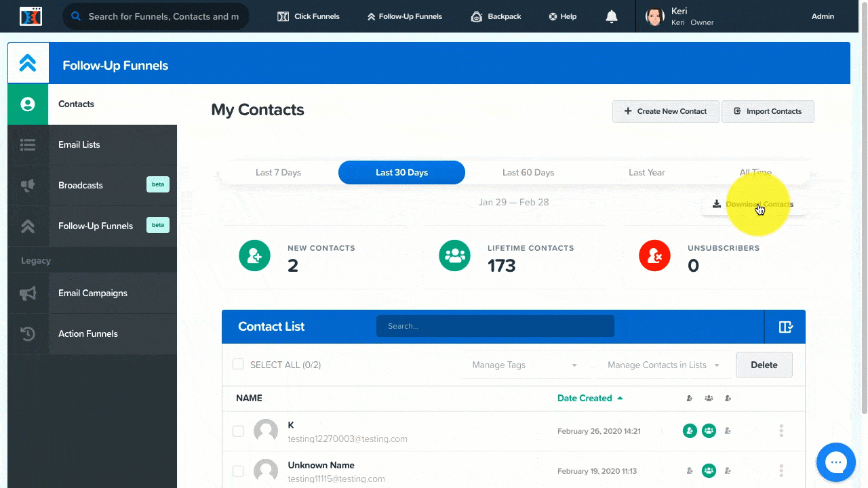Image resolution: width=868 pixels, height=488 pixels.
Task: Click the column selection icon on Contact List
Action: click(785, 326)
